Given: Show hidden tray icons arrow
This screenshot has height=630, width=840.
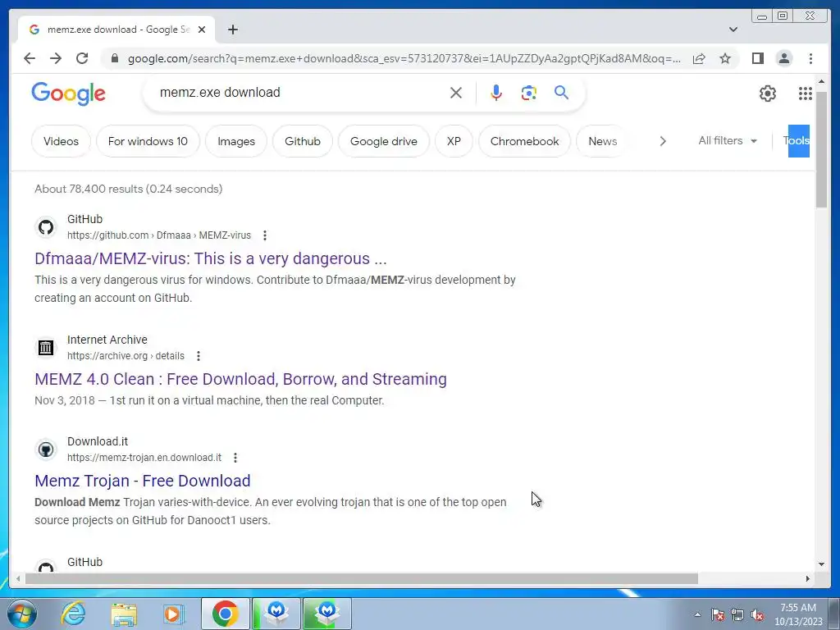Looking at the screenshot, I should coord(697,614).
